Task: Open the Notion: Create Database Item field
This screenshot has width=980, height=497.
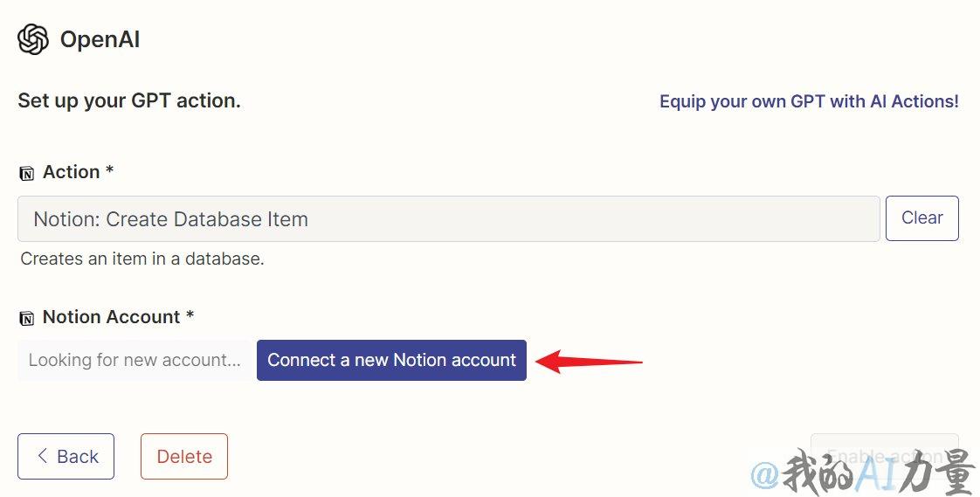Action: pyautogui.click(x=449, y=219)
